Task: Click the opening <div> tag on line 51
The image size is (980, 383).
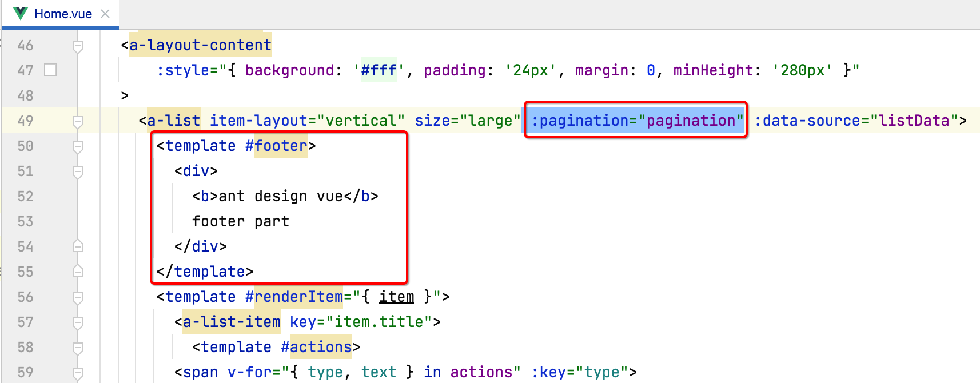Action: (196, 171)
